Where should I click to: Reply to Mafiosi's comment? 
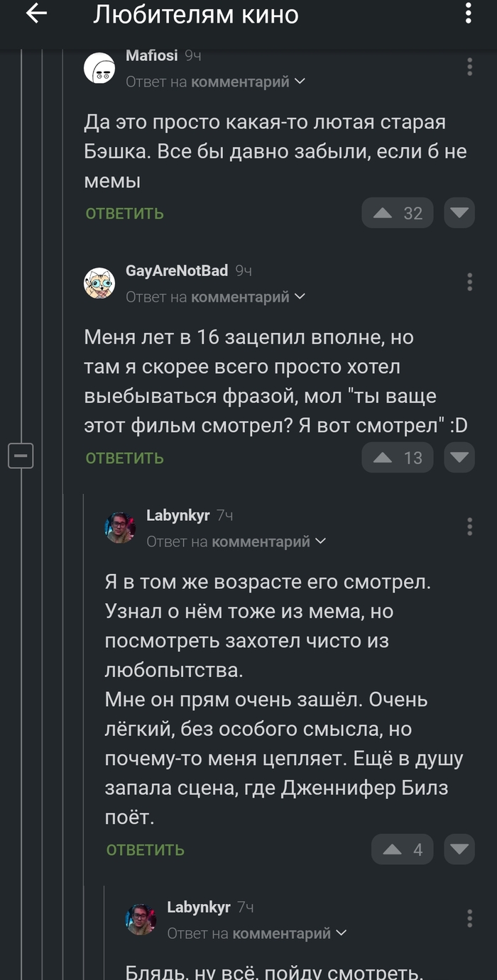[x=125, y=214]
